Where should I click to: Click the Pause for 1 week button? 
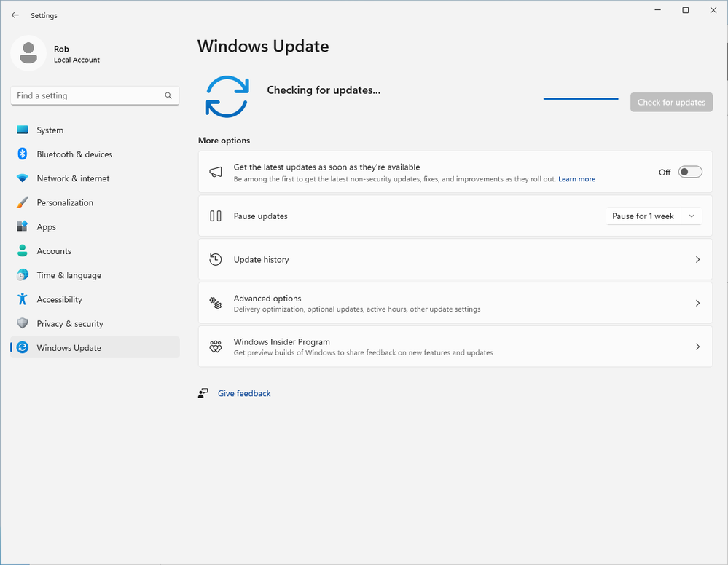tap(643, 216)
